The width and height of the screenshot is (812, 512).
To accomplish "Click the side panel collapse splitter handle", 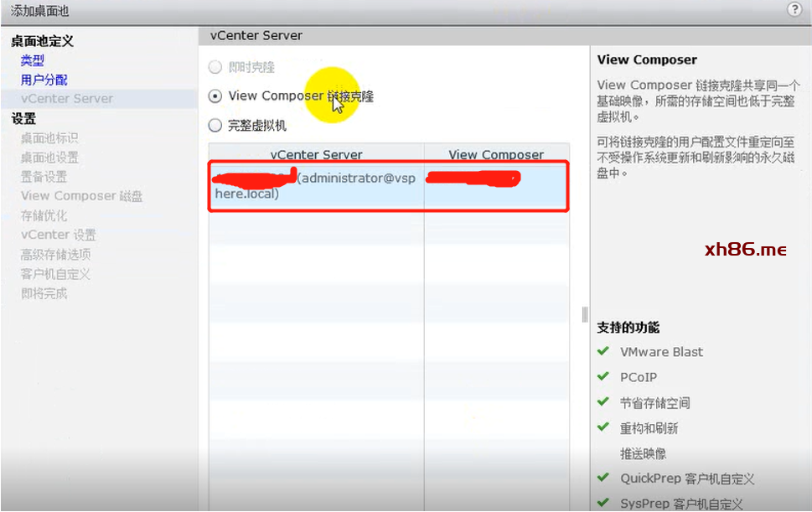I will pyautogui.click(x=585, y=314).
